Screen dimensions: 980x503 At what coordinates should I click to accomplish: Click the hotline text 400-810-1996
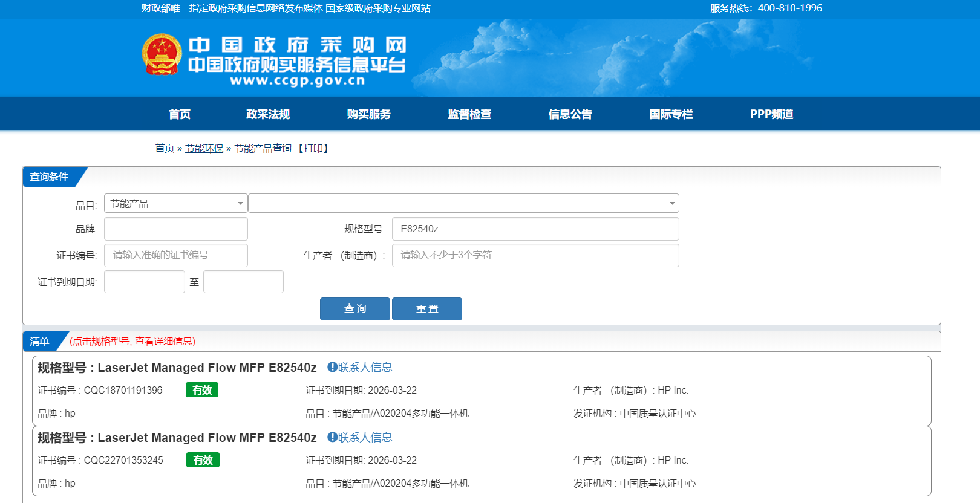[x=790, y=8]
